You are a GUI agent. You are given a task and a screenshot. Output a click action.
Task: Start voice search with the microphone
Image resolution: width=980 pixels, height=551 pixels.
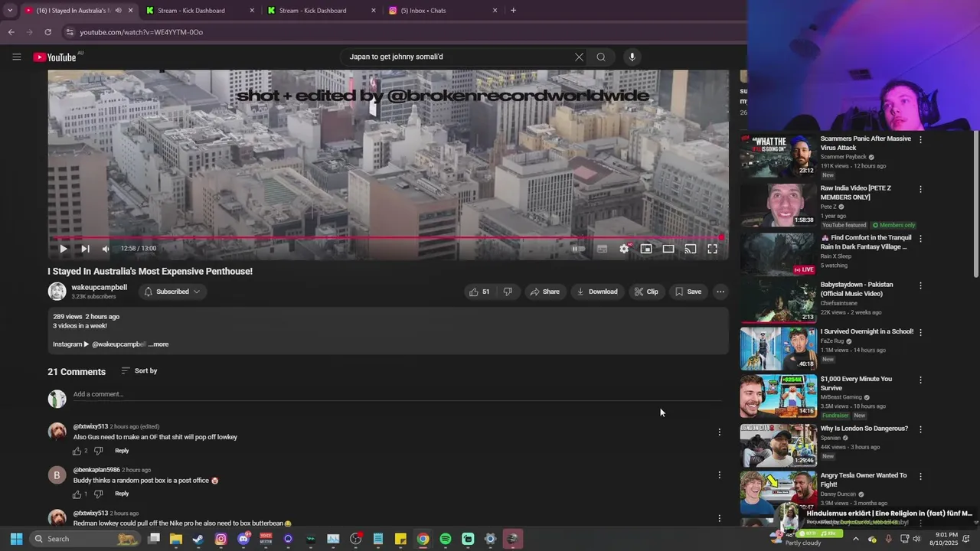[632, 57]
